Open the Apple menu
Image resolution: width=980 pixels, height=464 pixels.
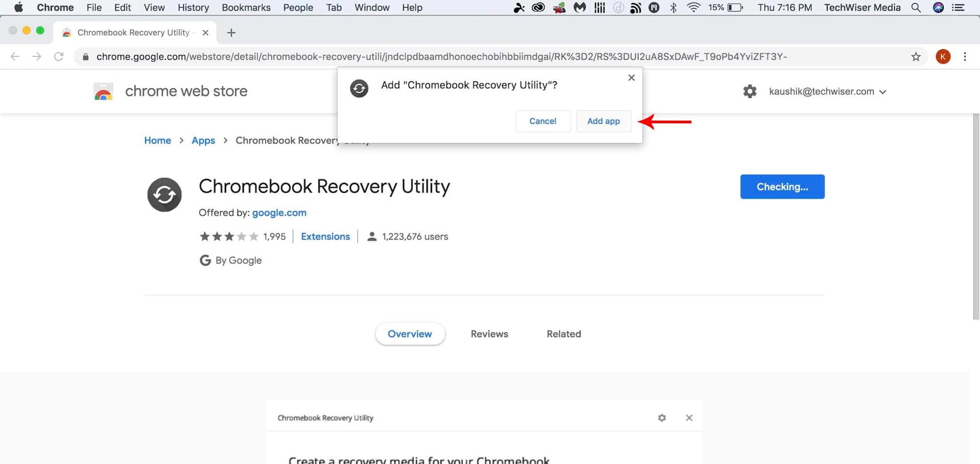tap(18, 7)
